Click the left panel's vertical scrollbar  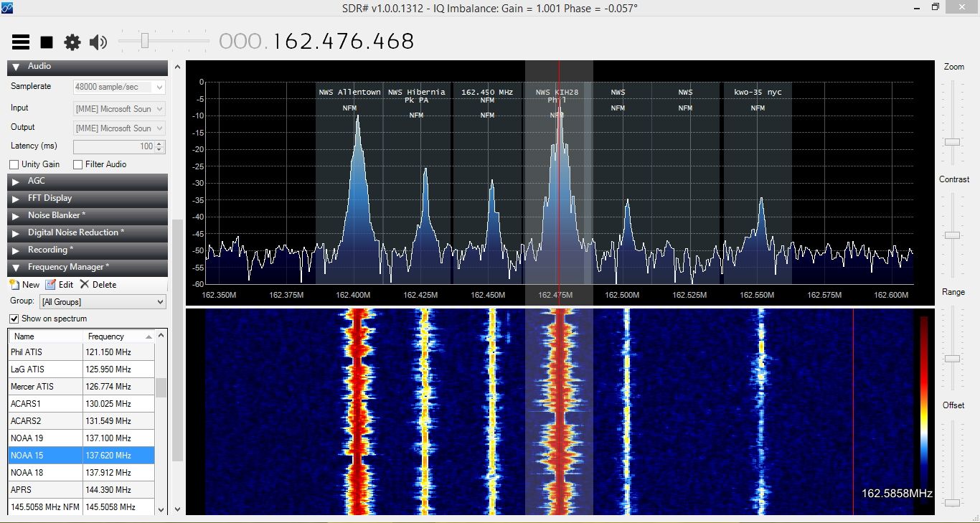(176, 341)
